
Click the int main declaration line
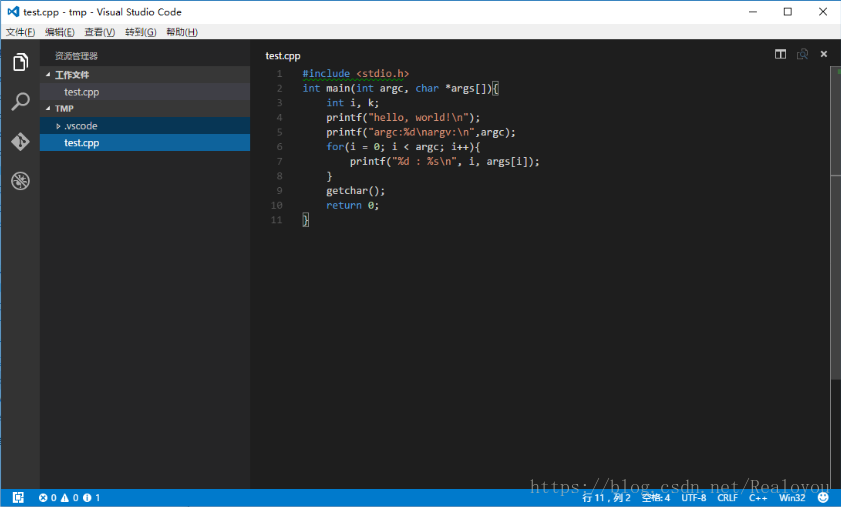[401, 89]
